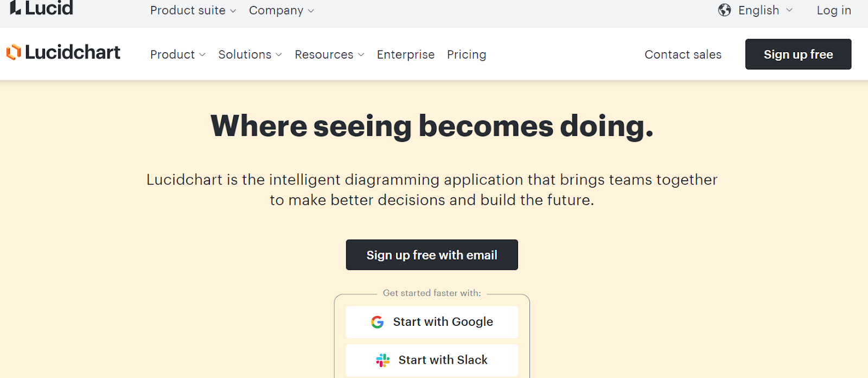Click the Google logo icon
Image resolution: width=868 pixels, height=378 pixels.
pyautogui.click(x=377, y=322)
